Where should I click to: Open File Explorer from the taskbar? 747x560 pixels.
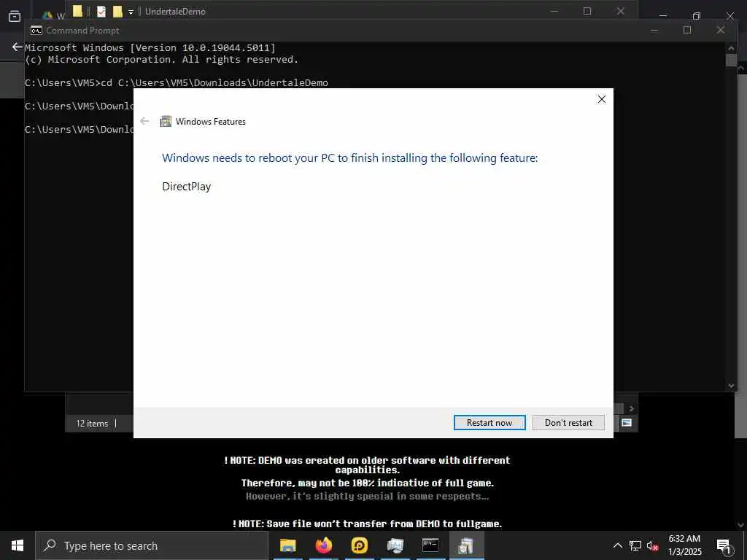287,545
